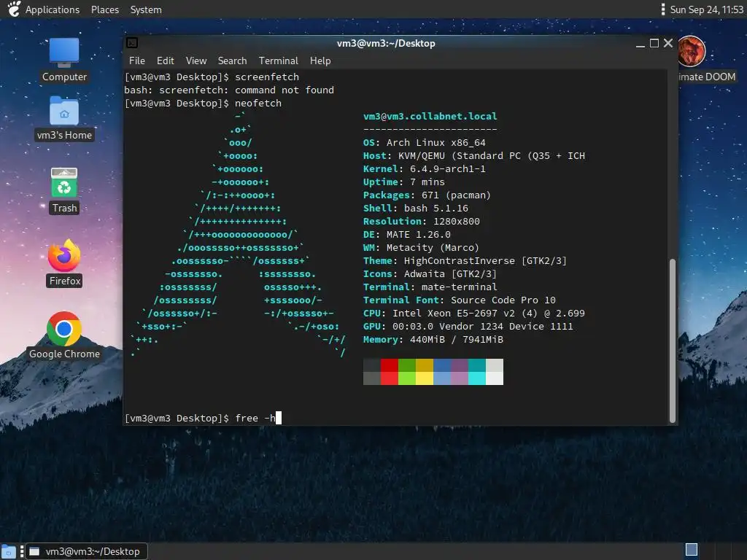Click the 'Terminal: mate-terminal' line

pyautogui.click(x=430, y=287)
